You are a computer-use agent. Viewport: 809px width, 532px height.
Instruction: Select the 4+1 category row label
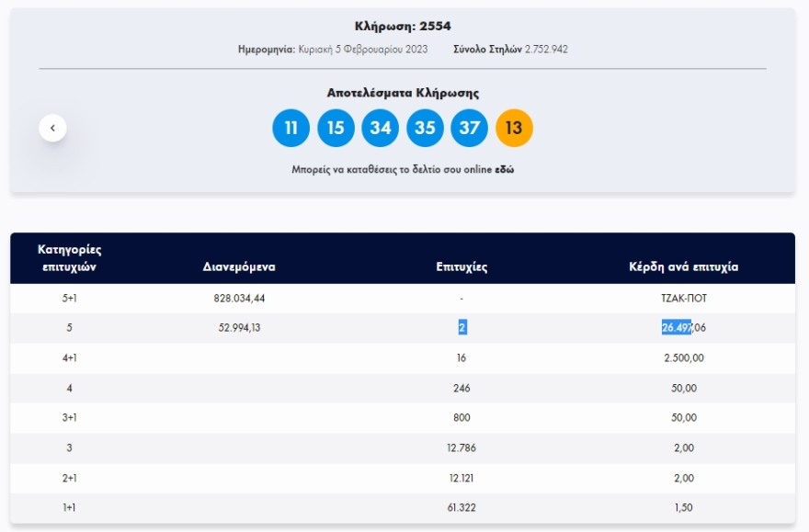pos(70,358)
